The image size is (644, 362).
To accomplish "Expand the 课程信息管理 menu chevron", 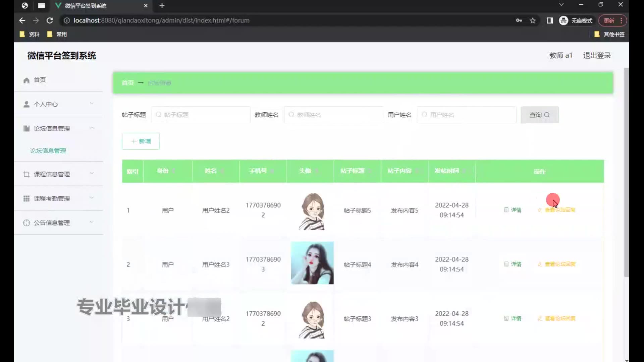I will click(92, 174).
